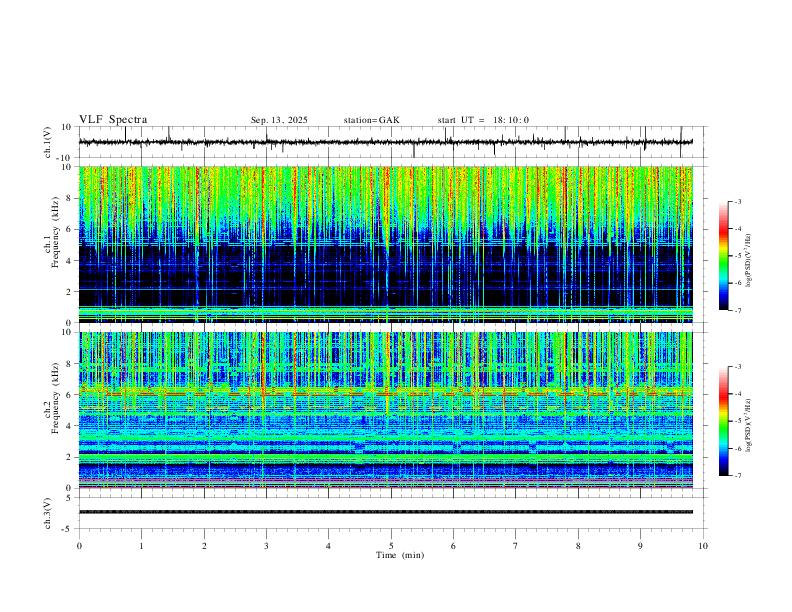Click the "ch.1(V)" waveform axis label
The height and width of the screenshot is (612, 792).
[48, 142]
